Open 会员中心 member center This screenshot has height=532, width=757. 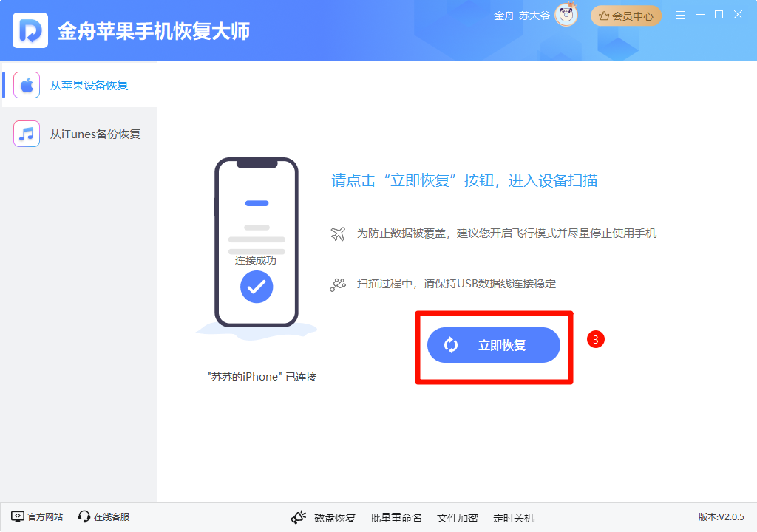[x=625, y=16]
